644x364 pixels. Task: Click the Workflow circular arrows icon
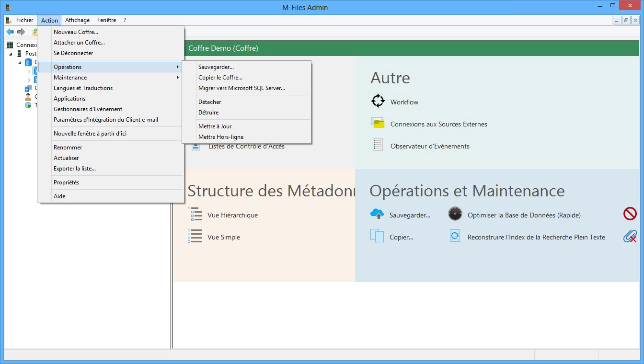pyautogui.click(x=378, y=101)
